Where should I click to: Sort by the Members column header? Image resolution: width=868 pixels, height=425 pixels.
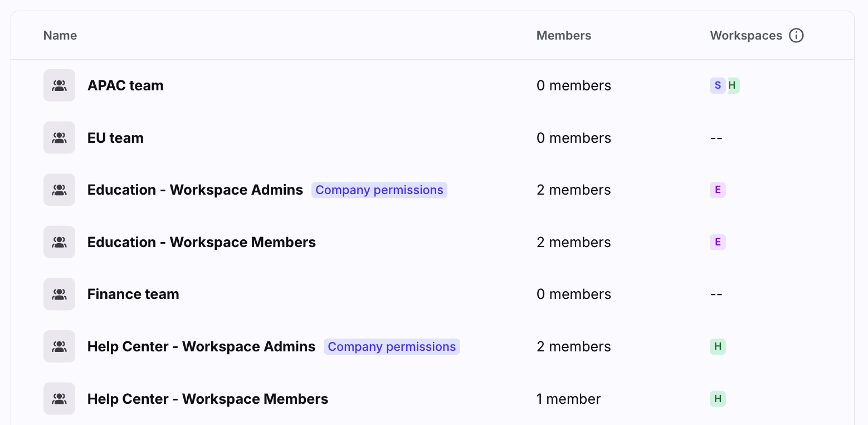pyautogui.click(x=564, y=36)
